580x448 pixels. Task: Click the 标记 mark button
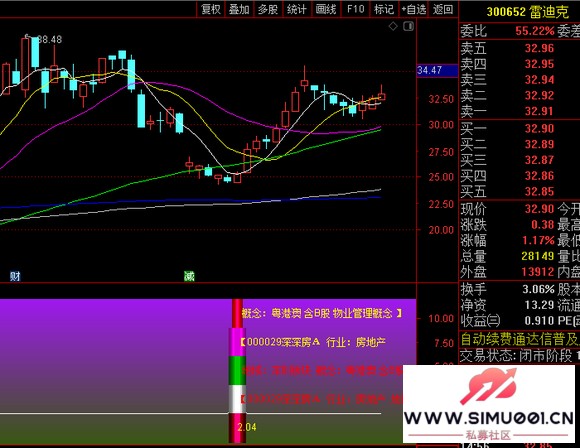(x=384, y=9)
